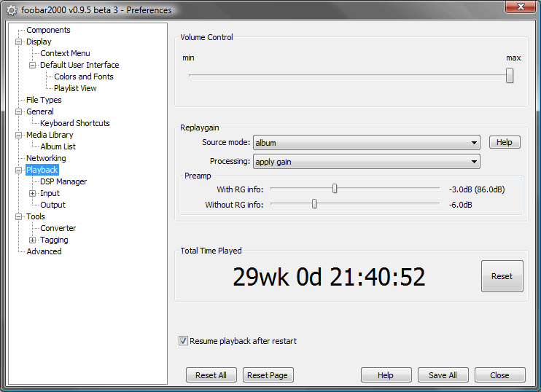
Task: Click the With RG info preamp slider
Action: coord(335,189)
